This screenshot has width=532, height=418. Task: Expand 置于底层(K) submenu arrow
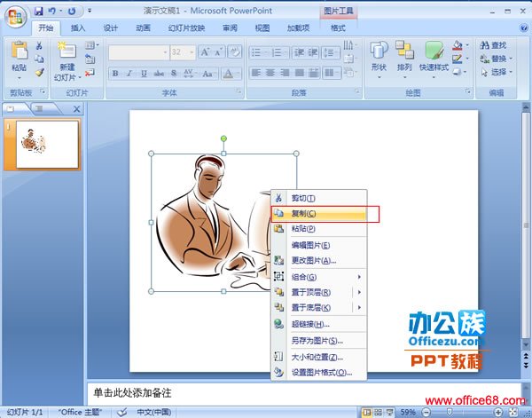tap(359, 307)
